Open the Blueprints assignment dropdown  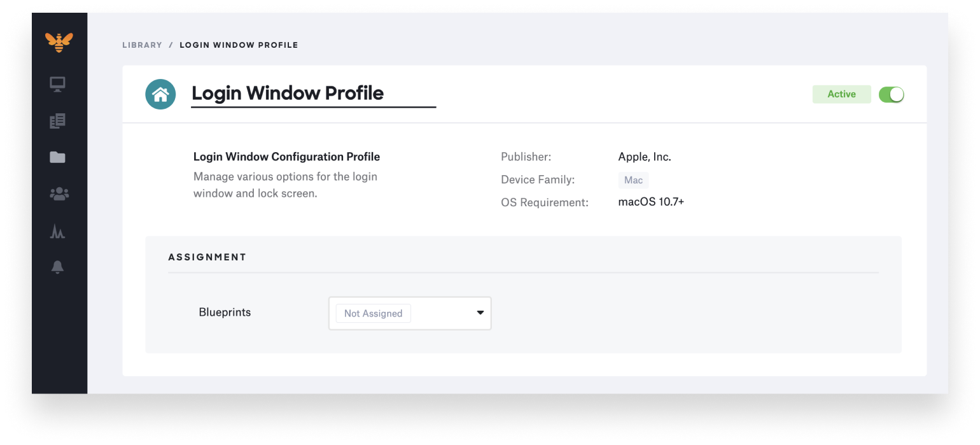[410, 313]
